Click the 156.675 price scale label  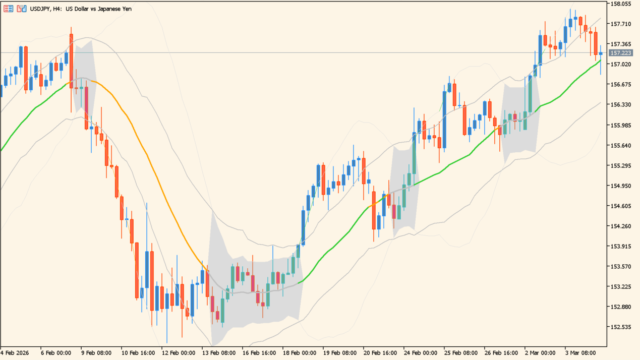click(621, 84)
